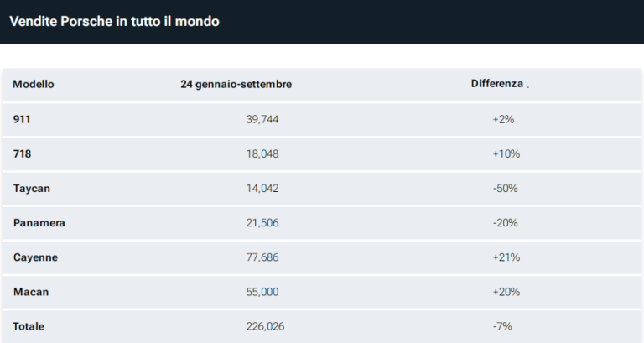This screenshot has width=644, height=343.
Task: Select the 'Modello' column header
Action: pos(34,84)
